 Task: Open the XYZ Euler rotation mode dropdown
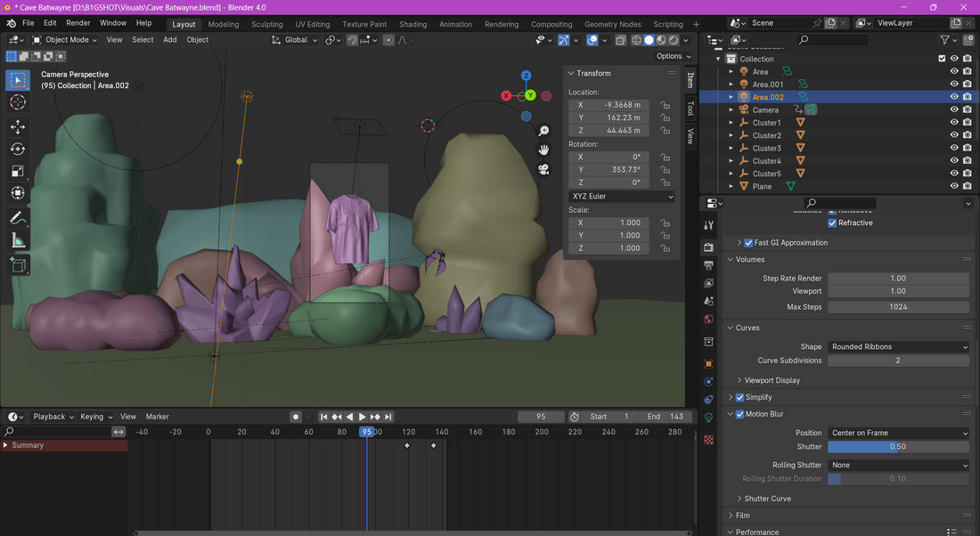pyautogui.click(x=621, y=196)
